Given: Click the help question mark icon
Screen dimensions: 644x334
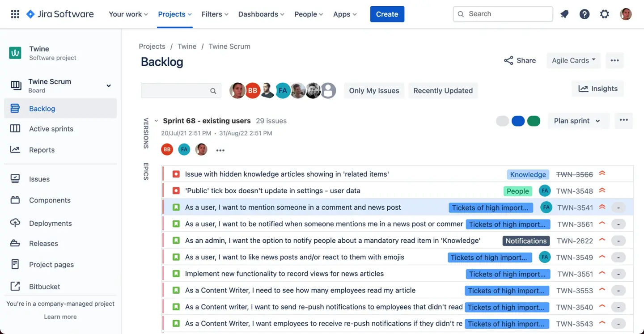Looking at the screenshot, I should (585, 14).
